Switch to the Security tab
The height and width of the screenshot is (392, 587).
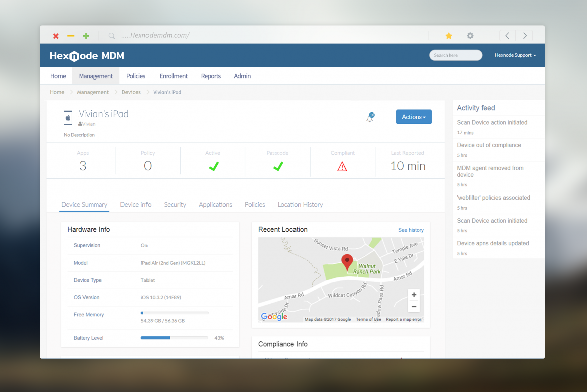pyautogui.click(x=175, y=204)
